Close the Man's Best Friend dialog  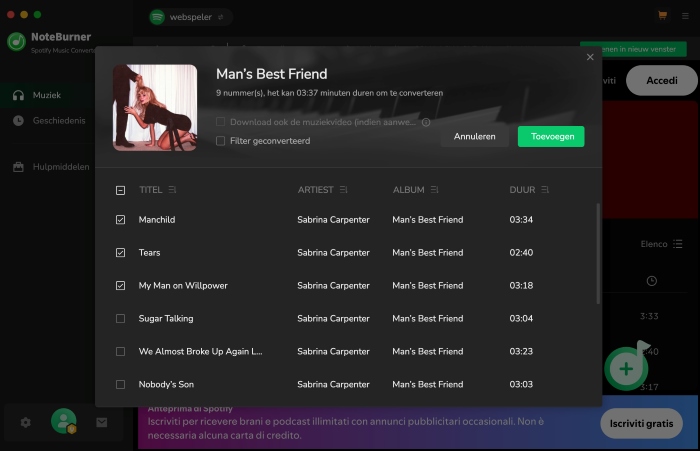590,57
